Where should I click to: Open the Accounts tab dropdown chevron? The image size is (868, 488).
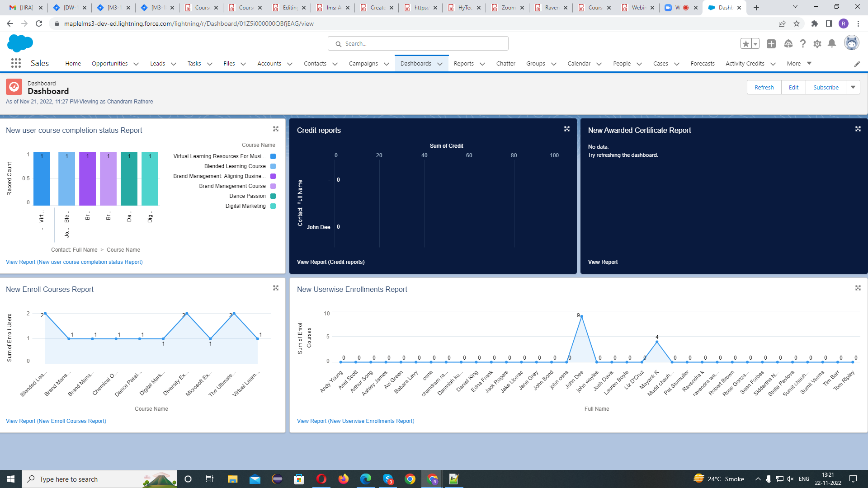[290, 64]
